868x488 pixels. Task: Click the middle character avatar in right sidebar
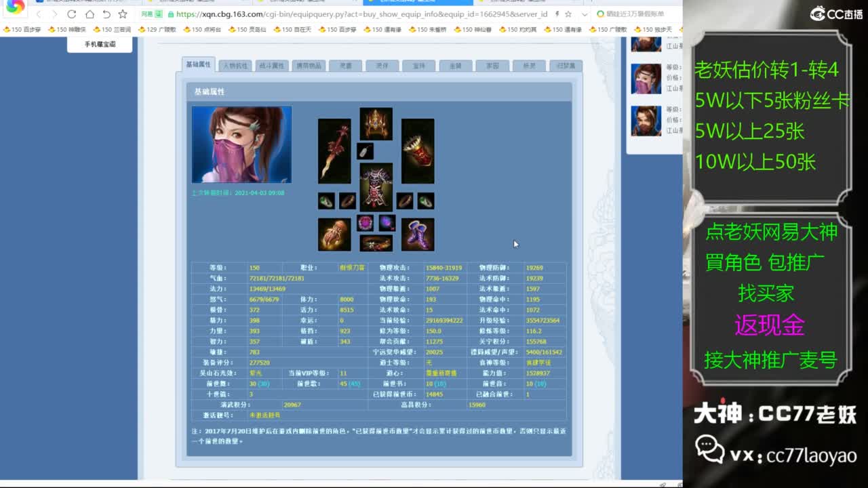click(x=646, y=79)
